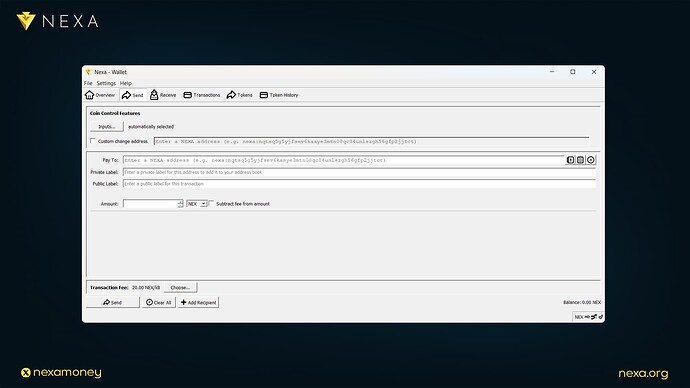Click the network connections status icon
The image size is (690, 388).
(x=594, y=317)
